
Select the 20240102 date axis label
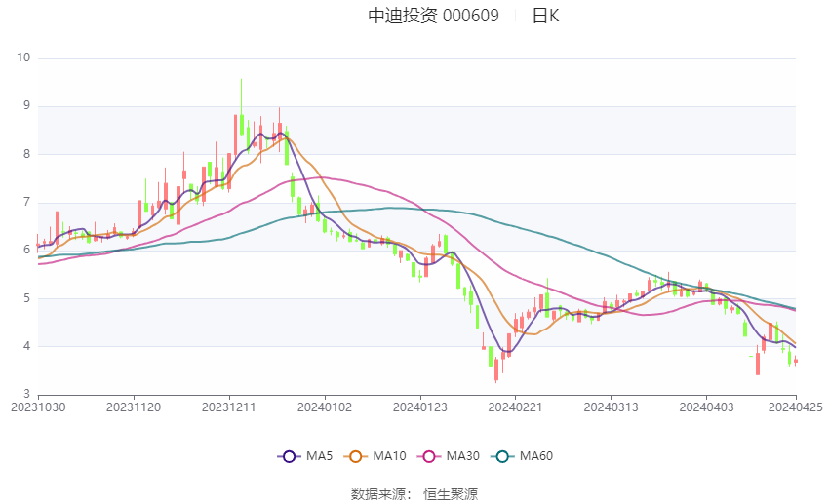(325, 407)
